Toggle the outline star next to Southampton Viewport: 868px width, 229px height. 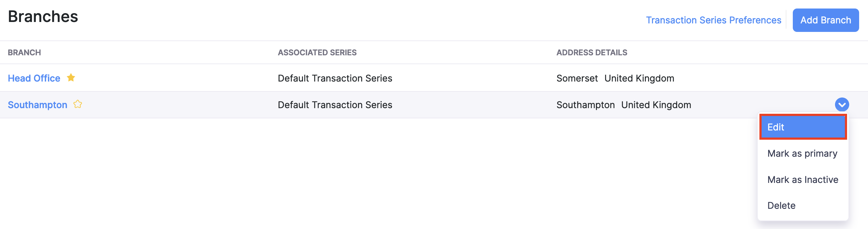click(x=78, y=104)
